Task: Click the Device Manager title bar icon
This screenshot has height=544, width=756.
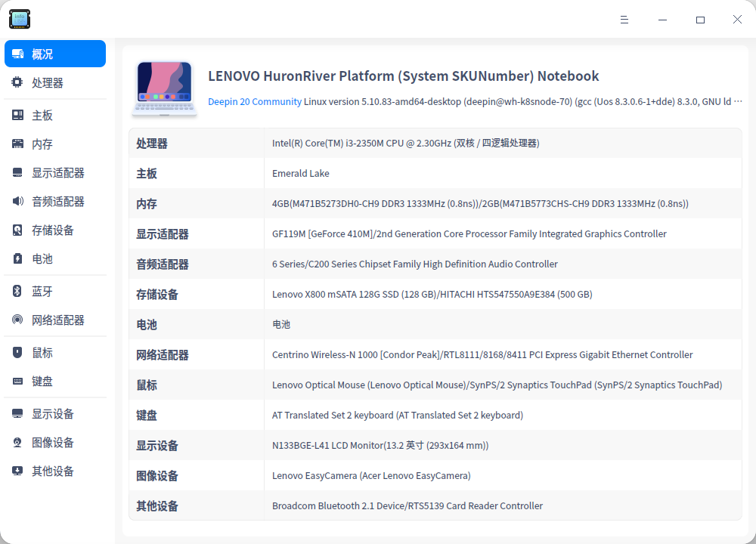Action: 19,19
